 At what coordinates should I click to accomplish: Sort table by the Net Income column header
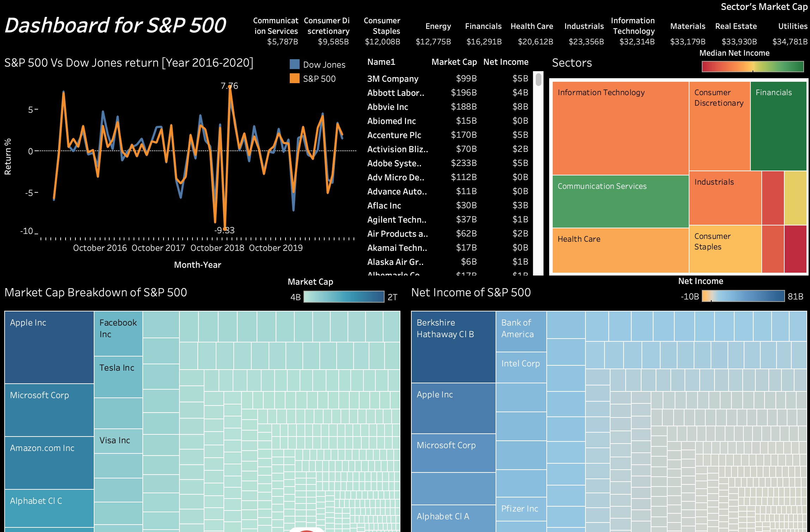pos(506,62)
